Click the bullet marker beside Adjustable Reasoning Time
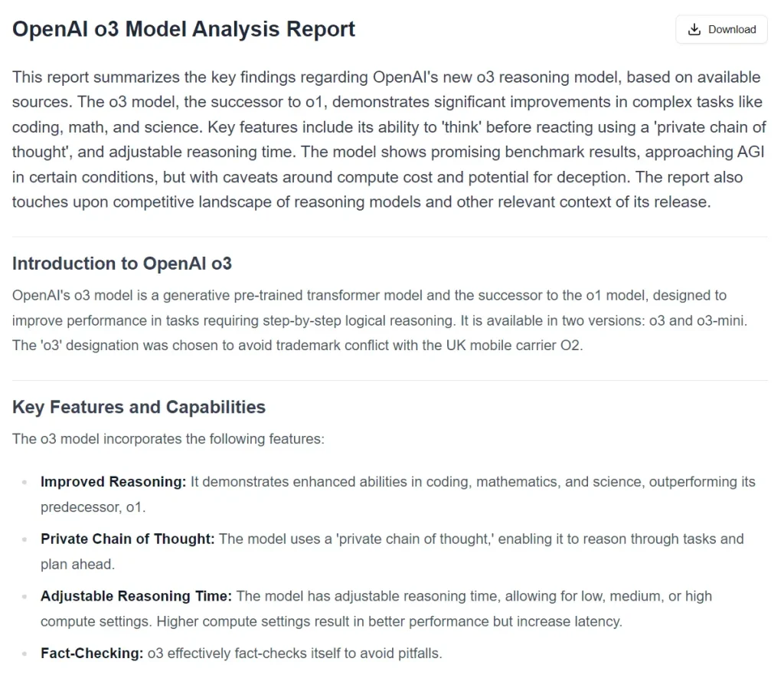The height and width of the screenshot is (675, 784). click(x=23, y=596)
